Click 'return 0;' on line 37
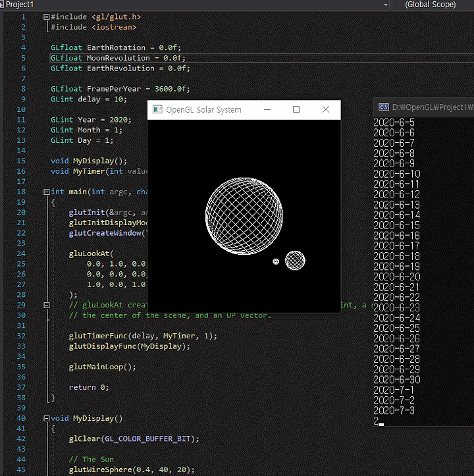 coord(89,388)
